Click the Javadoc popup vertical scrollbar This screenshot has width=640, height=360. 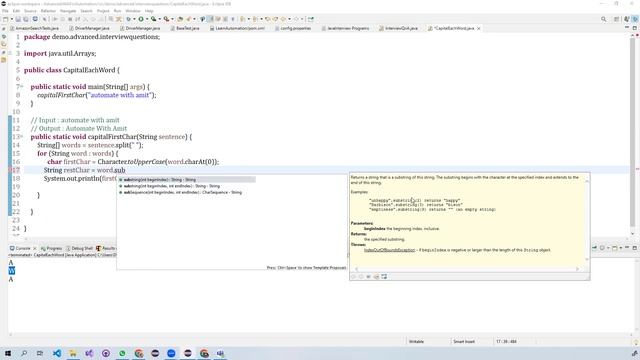coord(587,220)
